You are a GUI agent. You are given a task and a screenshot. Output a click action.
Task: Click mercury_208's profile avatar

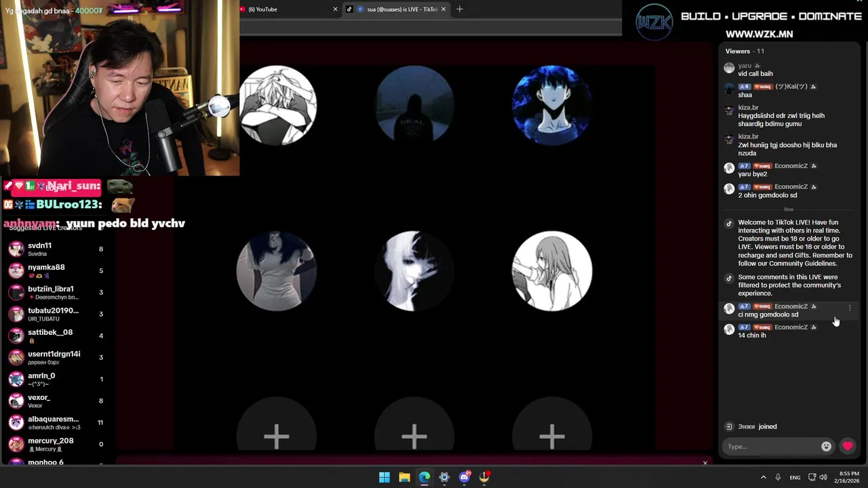[x=16, y=444]
